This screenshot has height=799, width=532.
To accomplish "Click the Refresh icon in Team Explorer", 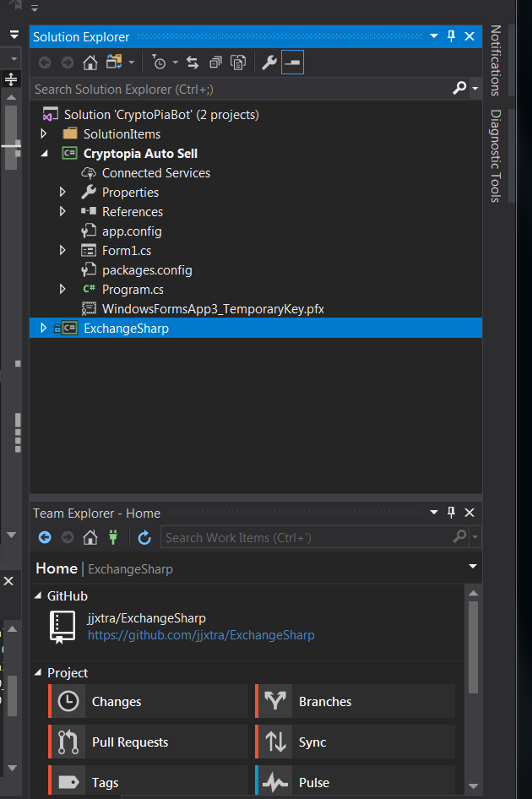I will coord(144,537).
